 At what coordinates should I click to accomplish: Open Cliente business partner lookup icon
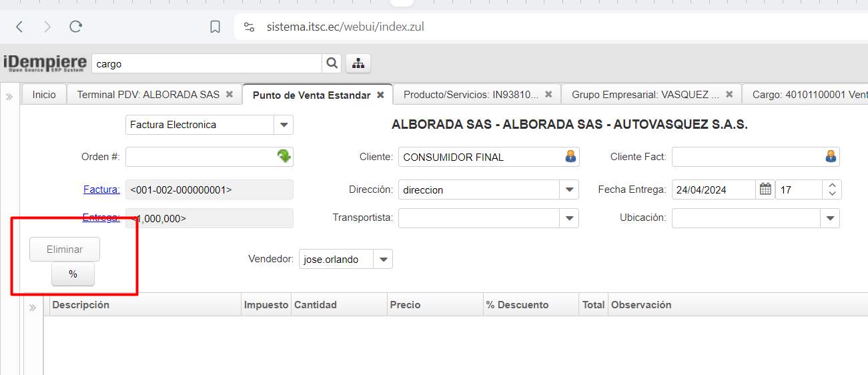(x=570, y=157)
